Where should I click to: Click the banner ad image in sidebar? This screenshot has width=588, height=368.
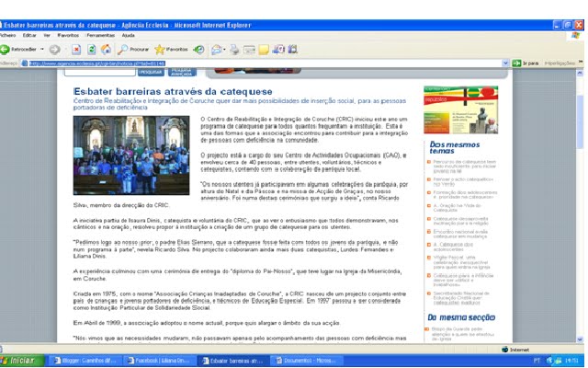pos(461,109)
